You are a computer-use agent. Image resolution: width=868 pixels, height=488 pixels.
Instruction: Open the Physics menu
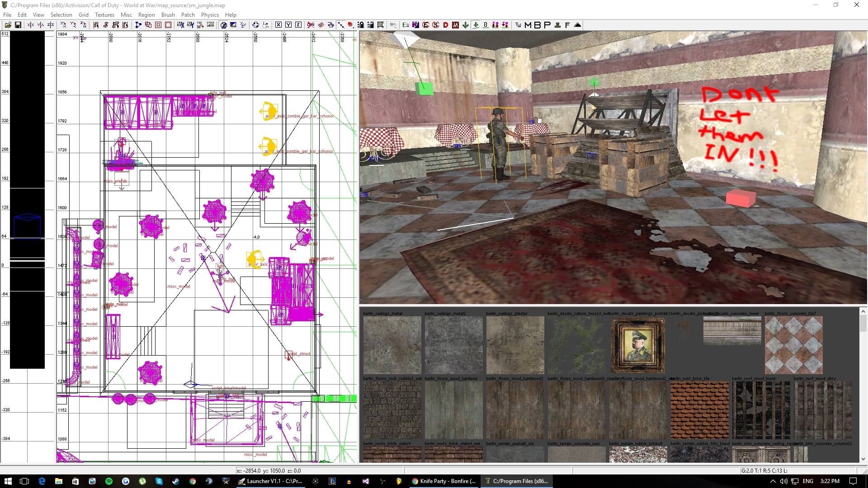coord(210,14)
